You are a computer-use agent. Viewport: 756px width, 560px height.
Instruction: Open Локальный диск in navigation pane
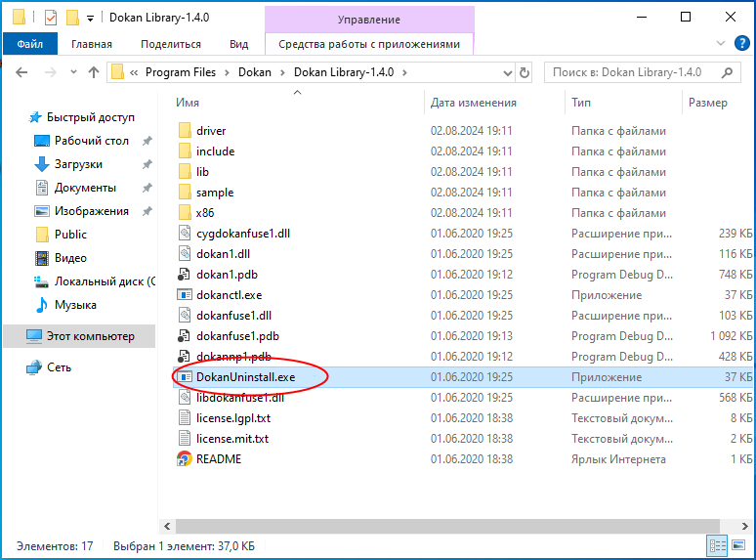click(105, 281)
